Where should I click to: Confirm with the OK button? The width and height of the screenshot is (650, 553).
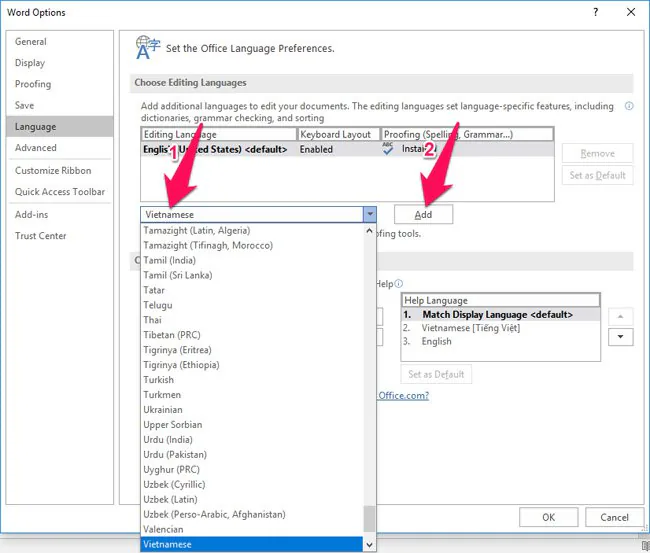coord(548,517)
